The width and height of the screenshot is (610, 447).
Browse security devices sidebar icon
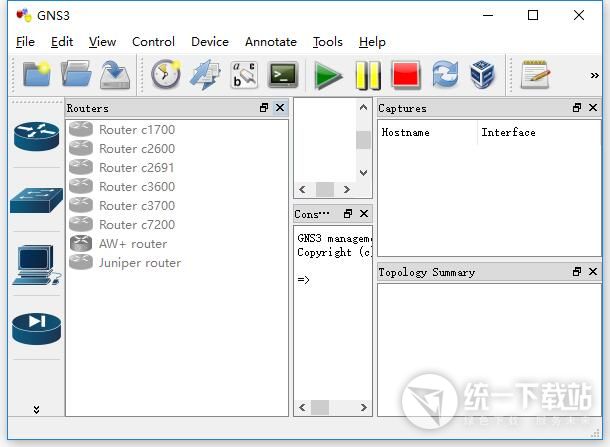click(x=36, y=329)
